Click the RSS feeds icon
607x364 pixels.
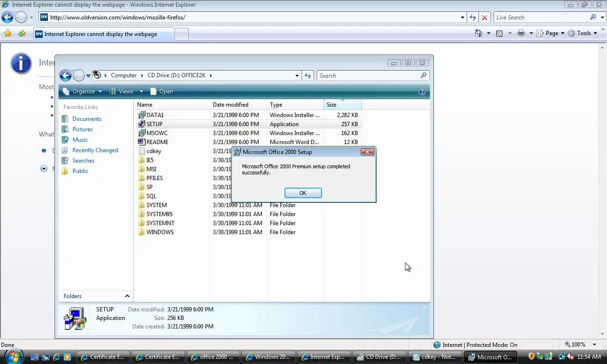499,33
